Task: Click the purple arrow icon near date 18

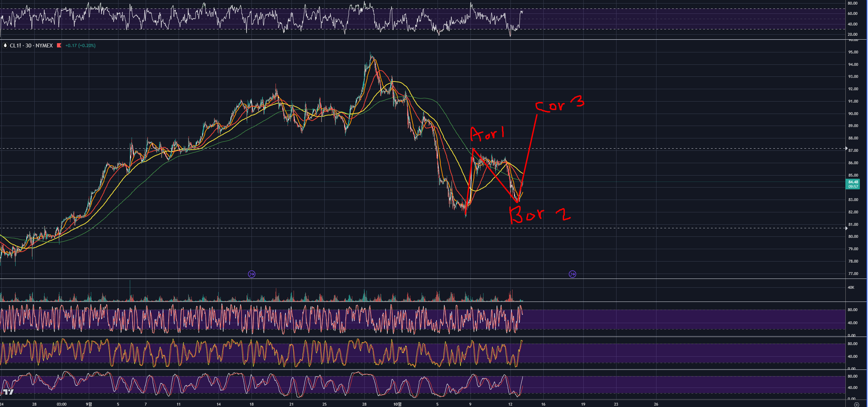Action: pos(251,274)
